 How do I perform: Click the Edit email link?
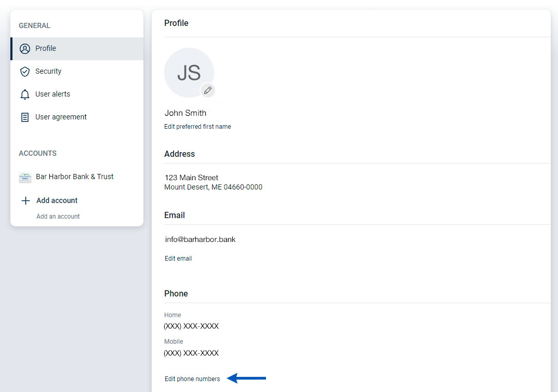coord(178,259)
